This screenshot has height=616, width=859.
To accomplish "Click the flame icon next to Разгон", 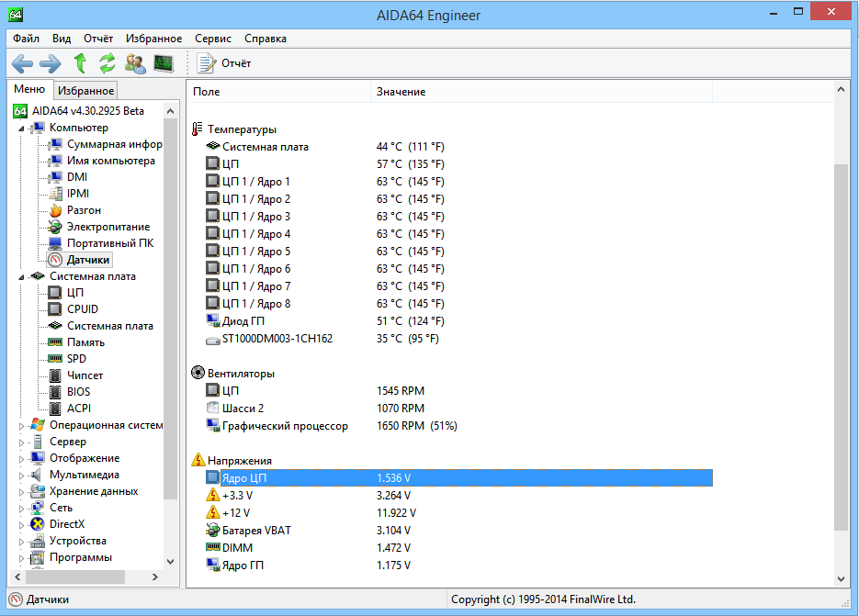I will point(55,210).
